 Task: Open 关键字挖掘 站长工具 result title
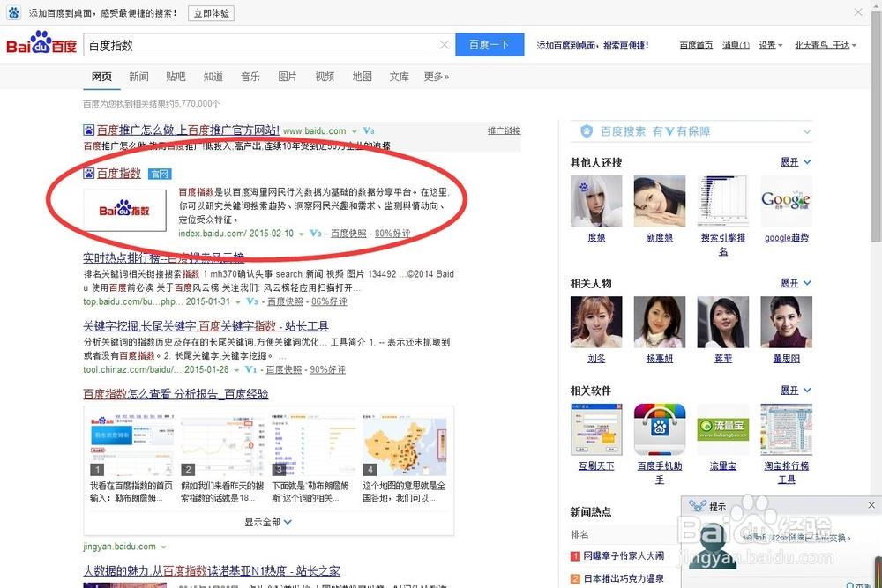(x=206, y=325)
